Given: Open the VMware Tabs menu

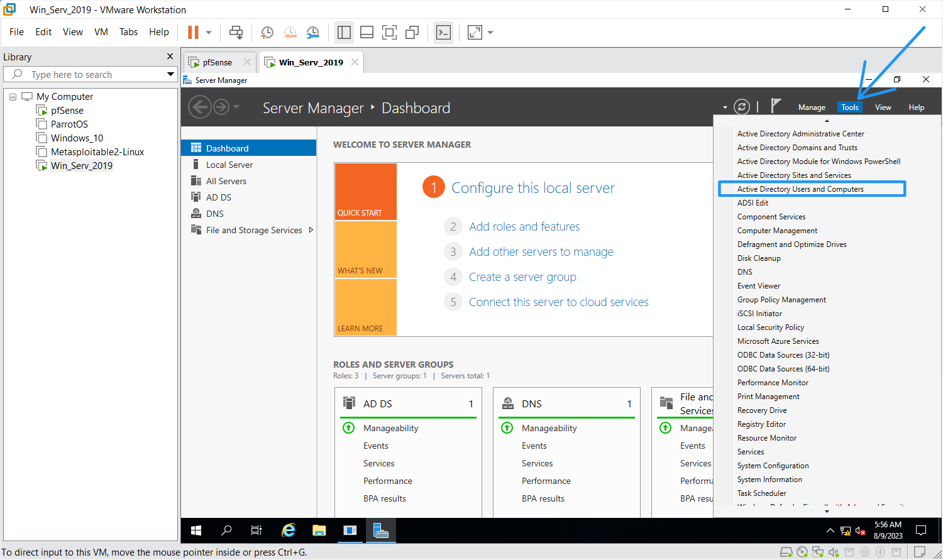Looking at the screenshot, I should 128,32.
